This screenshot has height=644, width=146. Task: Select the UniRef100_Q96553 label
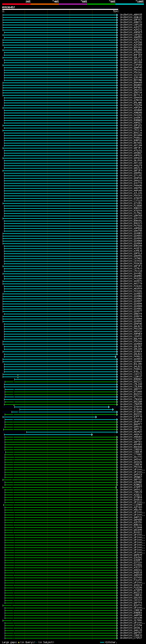coord(131,37)
